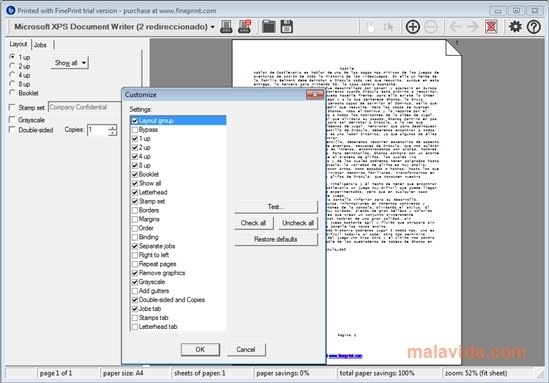Select the 4 up radio button in Layout

(12, 75)
